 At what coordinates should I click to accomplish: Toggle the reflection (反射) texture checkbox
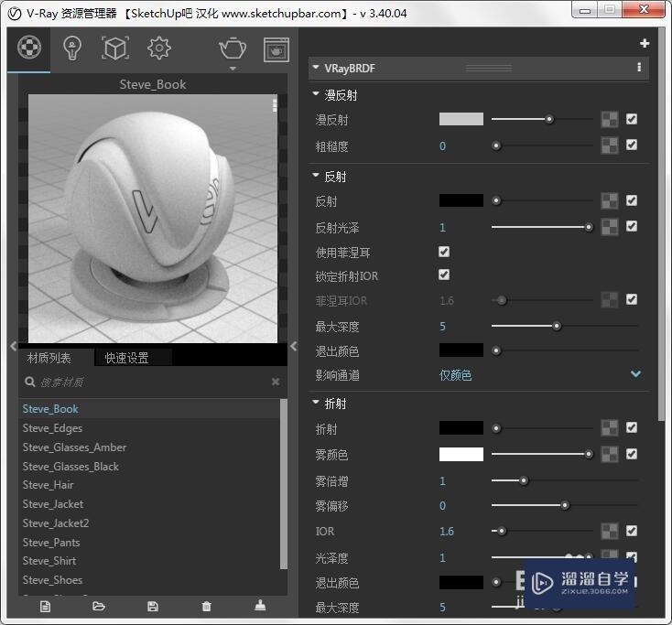632,200
